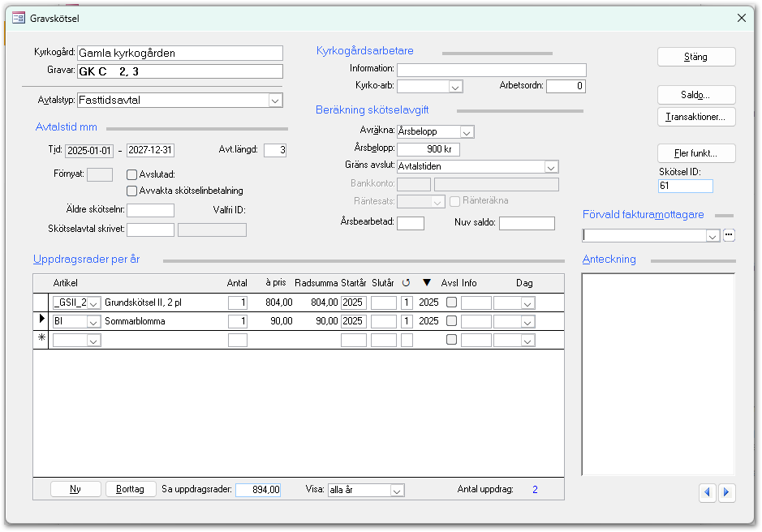762x532 pixels.
Task: Open article dropdown on _GSII_2 row
Action: click(x=93, y=303)
